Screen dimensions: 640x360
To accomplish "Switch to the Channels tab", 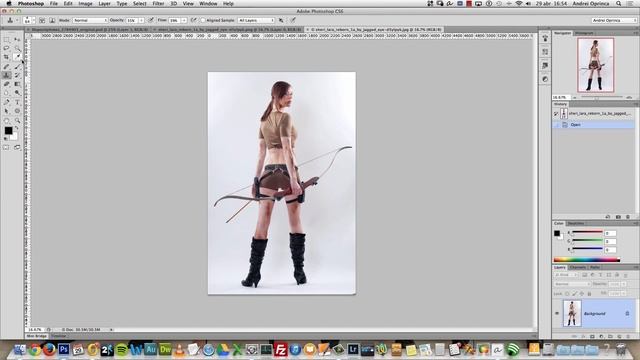I will (x=578, y=267).
